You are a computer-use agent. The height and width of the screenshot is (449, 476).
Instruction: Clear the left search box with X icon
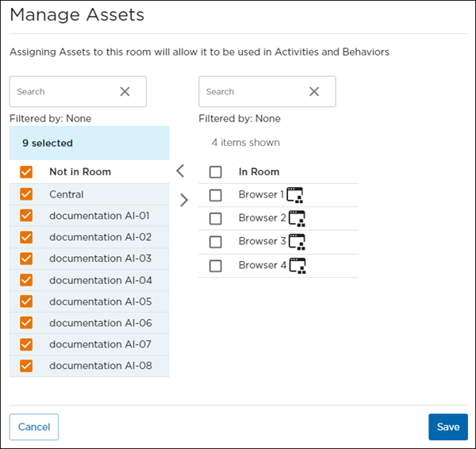click(125, 91)
